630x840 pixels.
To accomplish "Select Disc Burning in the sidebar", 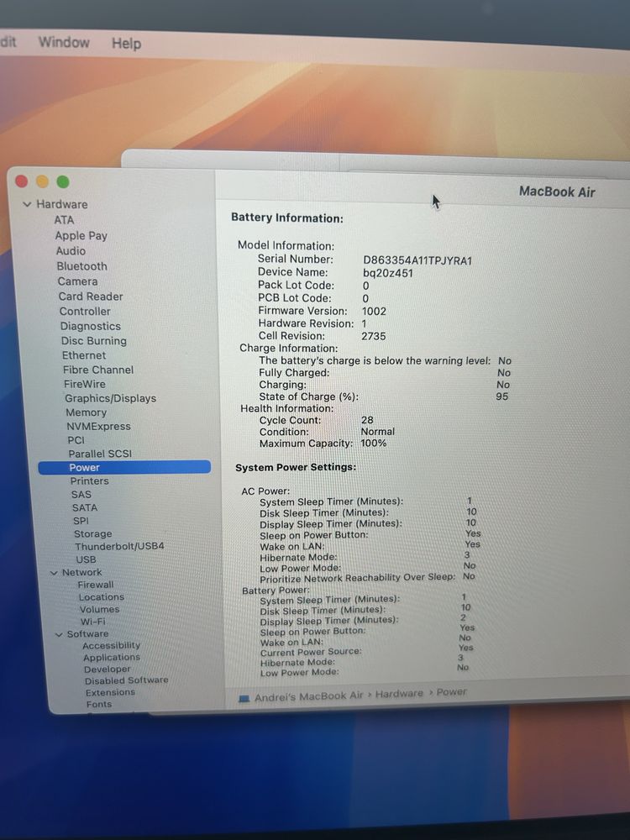I will click(94, 341).
